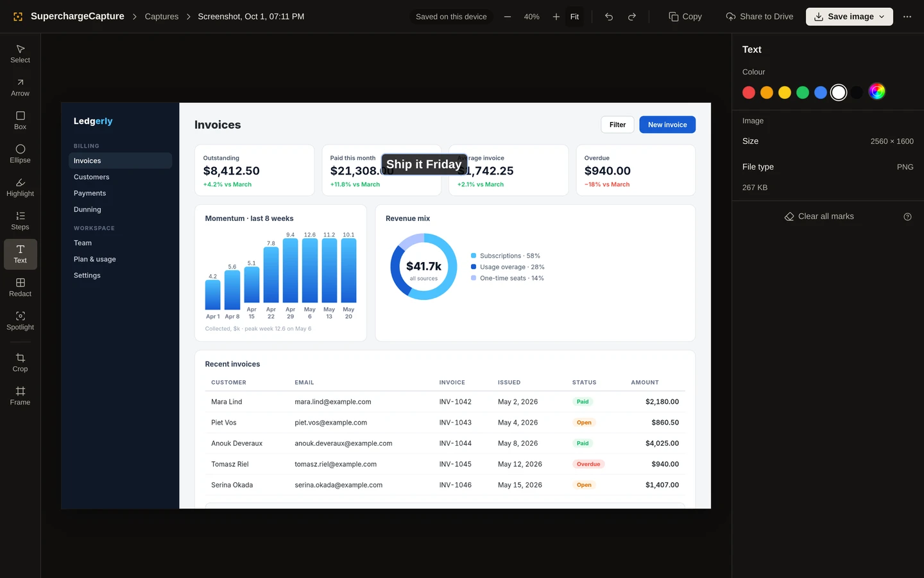Redo the last action
Viewport: 924px width, 578px height.
coord(632,17)
